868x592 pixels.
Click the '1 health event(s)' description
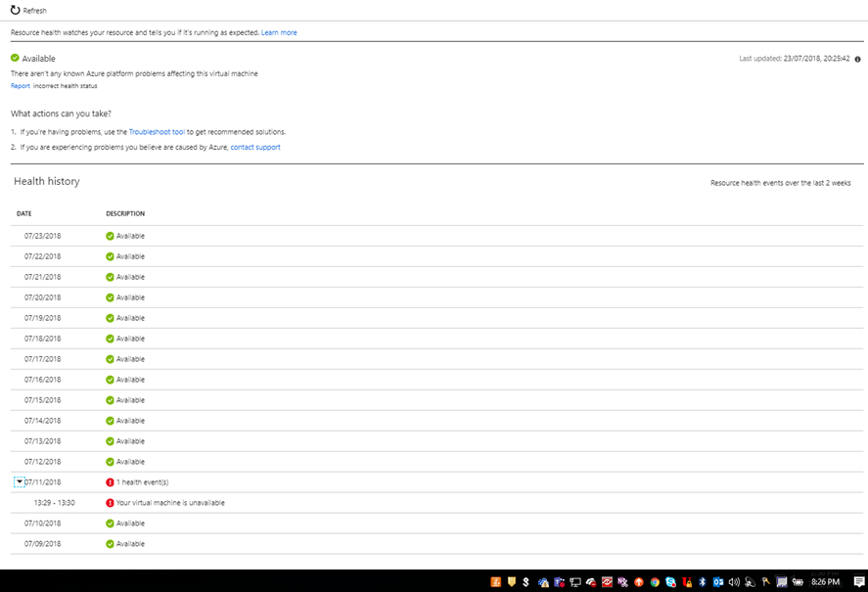pos(142,482)
